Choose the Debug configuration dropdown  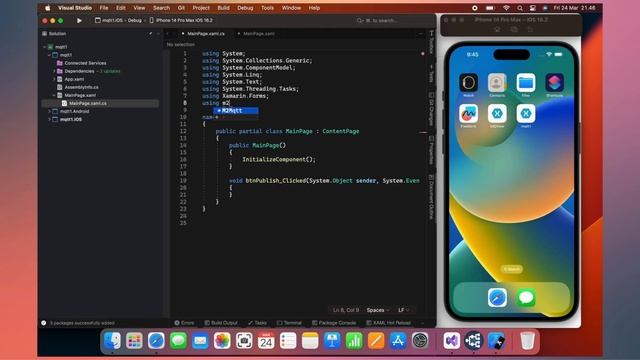135,20
